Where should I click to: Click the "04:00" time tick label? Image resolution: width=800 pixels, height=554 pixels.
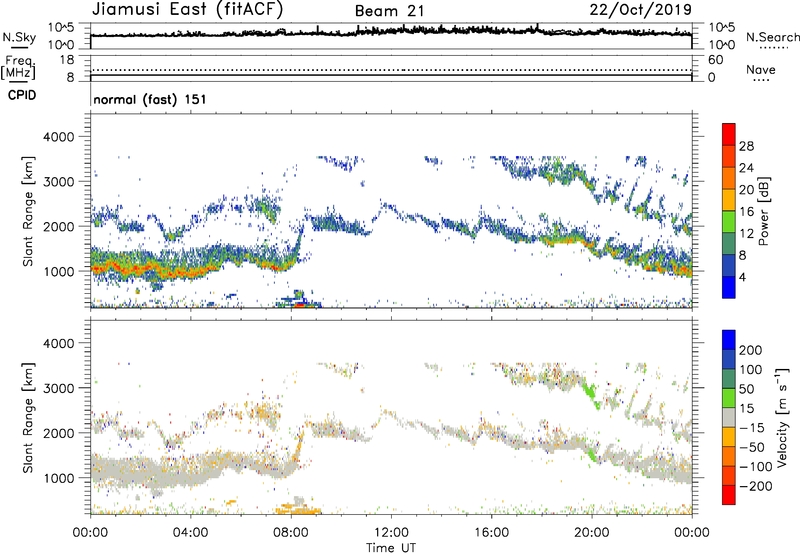click(190, 533)
